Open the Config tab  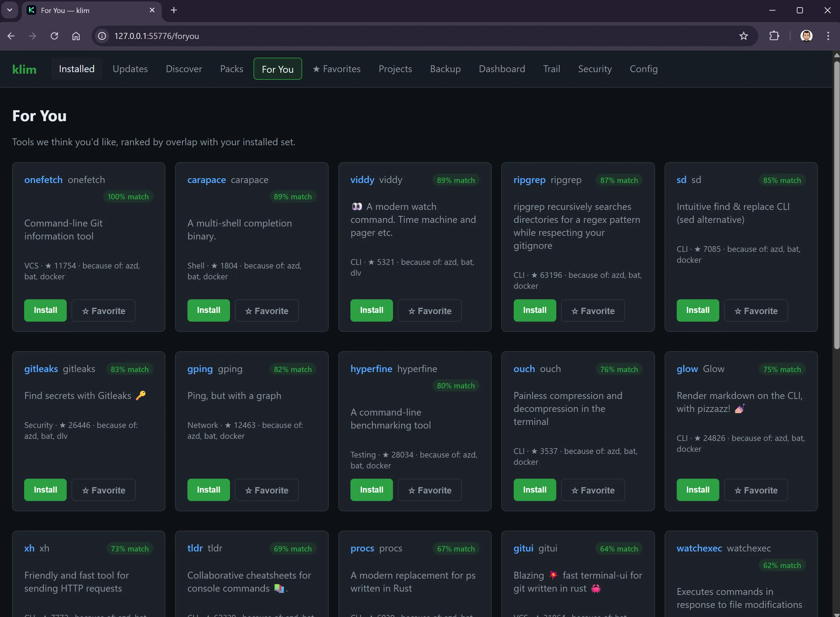[x=643, y=69]
